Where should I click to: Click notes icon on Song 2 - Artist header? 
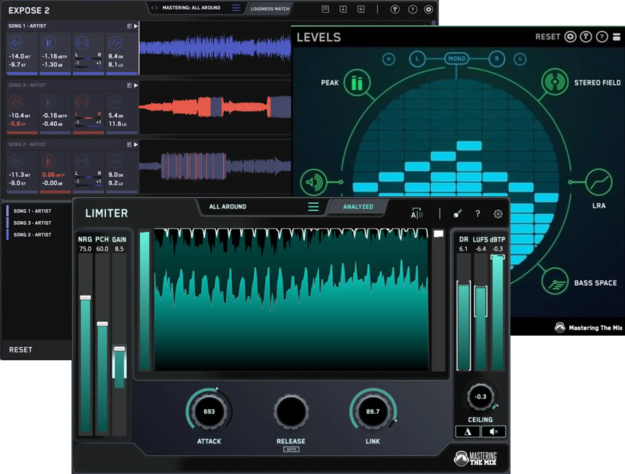129,144
